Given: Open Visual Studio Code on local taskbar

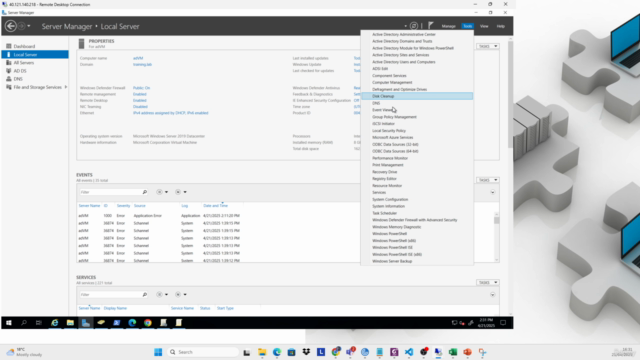Looking at the screenshot, I should [x=409, y=352].
